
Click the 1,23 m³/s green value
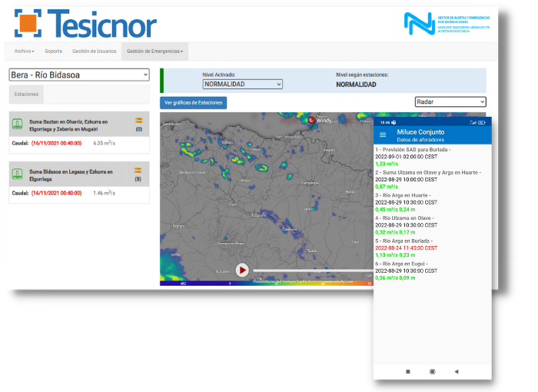tap(387, 164)
